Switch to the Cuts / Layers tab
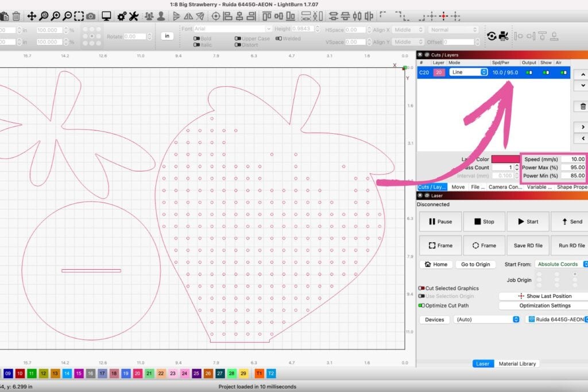Image resolution: width=588 pixels, height=392 pixels. pyautogui.click(x=432, y=187)
